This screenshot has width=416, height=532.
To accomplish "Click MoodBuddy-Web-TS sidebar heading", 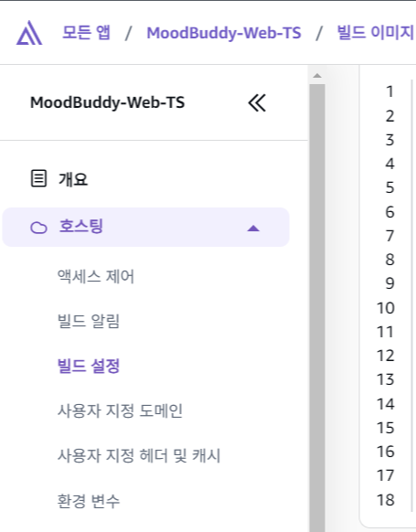I will coord(108,102).
